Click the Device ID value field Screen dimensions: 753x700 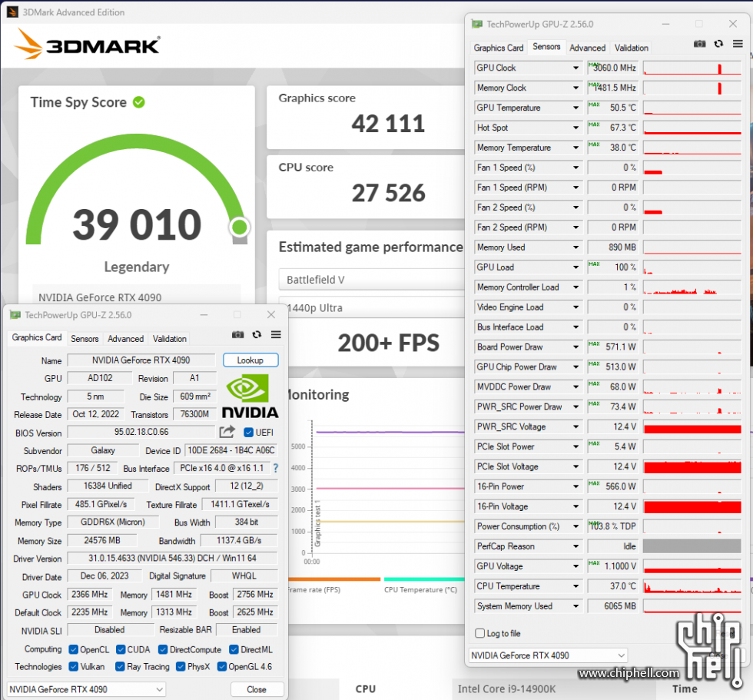[231, 450]
